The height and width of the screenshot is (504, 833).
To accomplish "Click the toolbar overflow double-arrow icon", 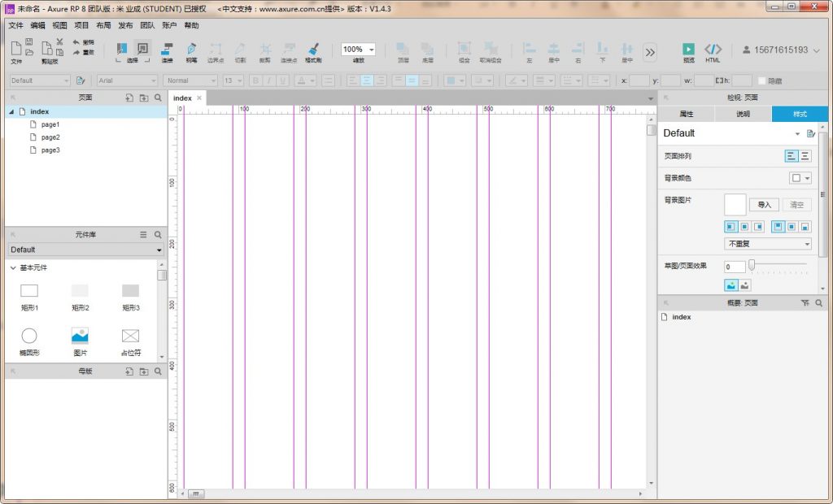I will pyautogui.click(x=649, y=52).
